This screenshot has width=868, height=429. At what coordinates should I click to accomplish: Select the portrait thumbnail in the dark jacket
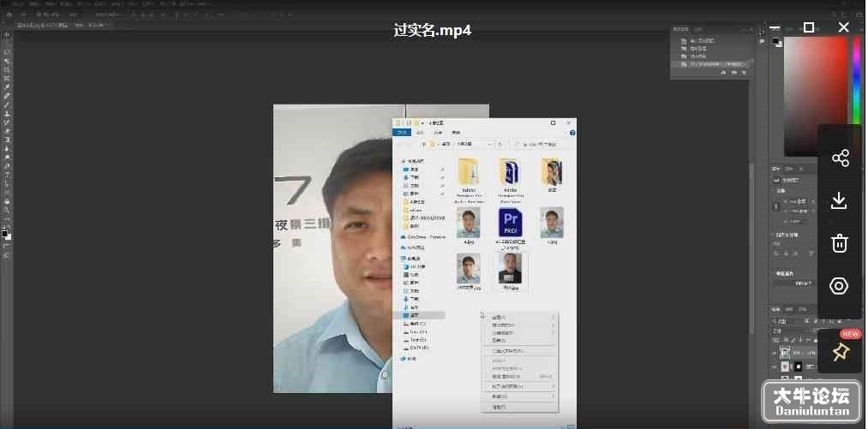coord(510,271)
